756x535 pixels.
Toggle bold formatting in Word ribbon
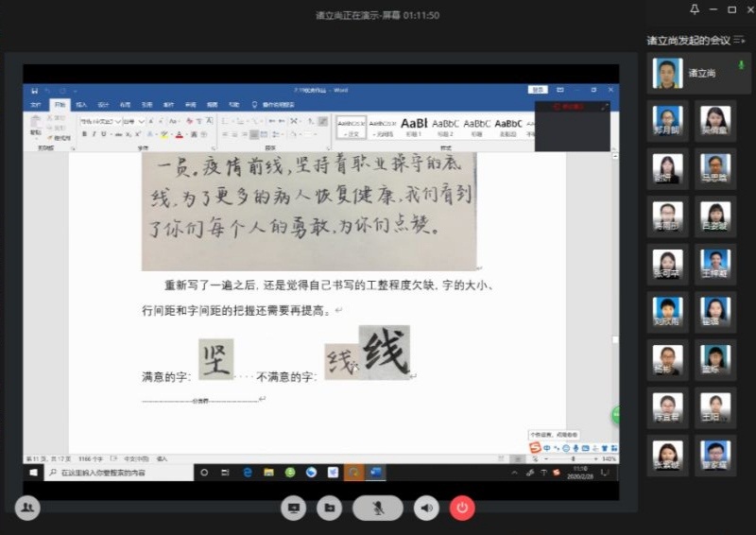tap(84, 134)
